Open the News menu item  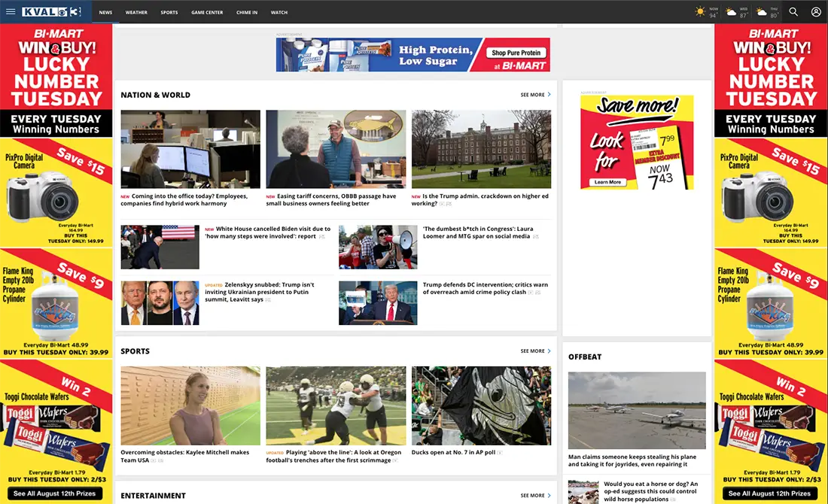(105, 12)
